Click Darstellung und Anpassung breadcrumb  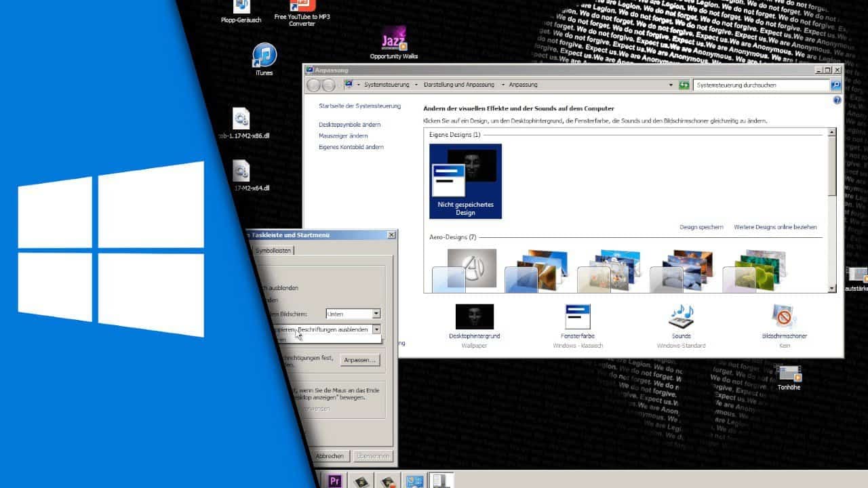459,85
